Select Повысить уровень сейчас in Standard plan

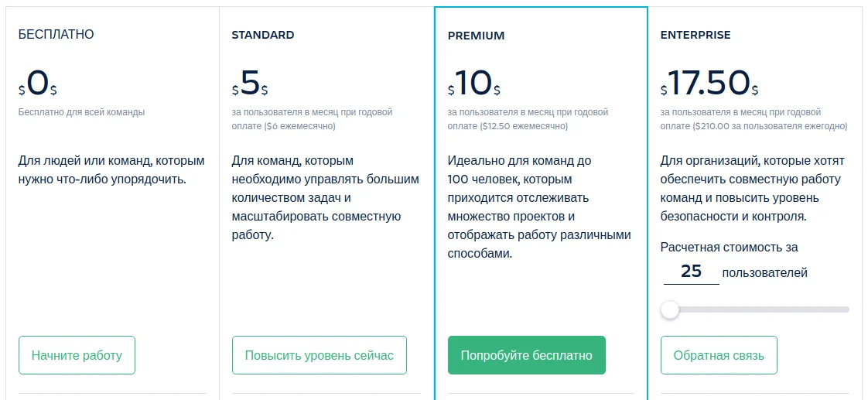319,355
